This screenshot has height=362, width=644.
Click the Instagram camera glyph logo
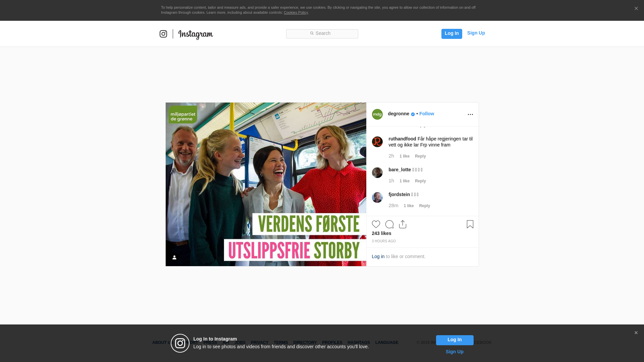pos(163,34)
